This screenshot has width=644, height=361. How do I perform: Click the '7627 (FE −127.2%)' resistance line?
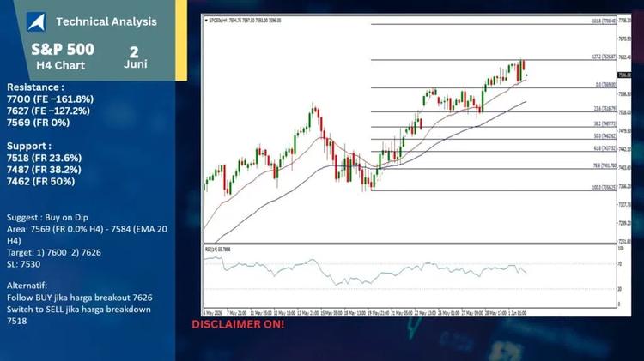coord(48,111)
